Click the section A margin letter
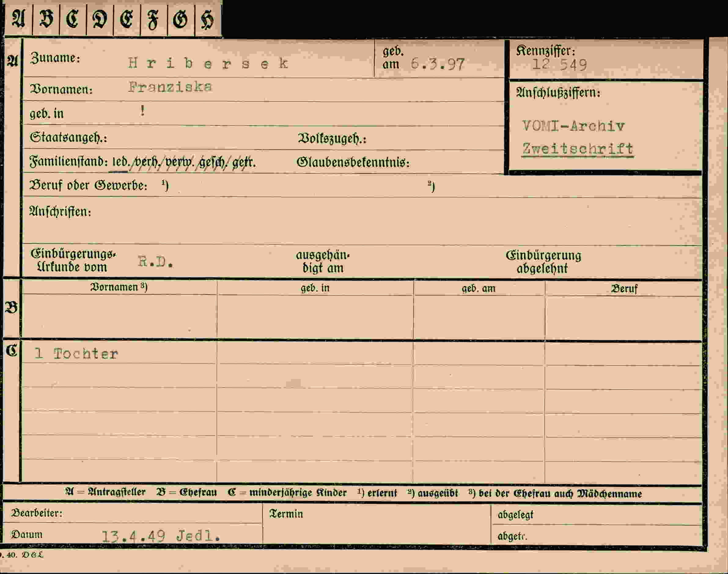The image size is (728, 574). coord(13,61)
